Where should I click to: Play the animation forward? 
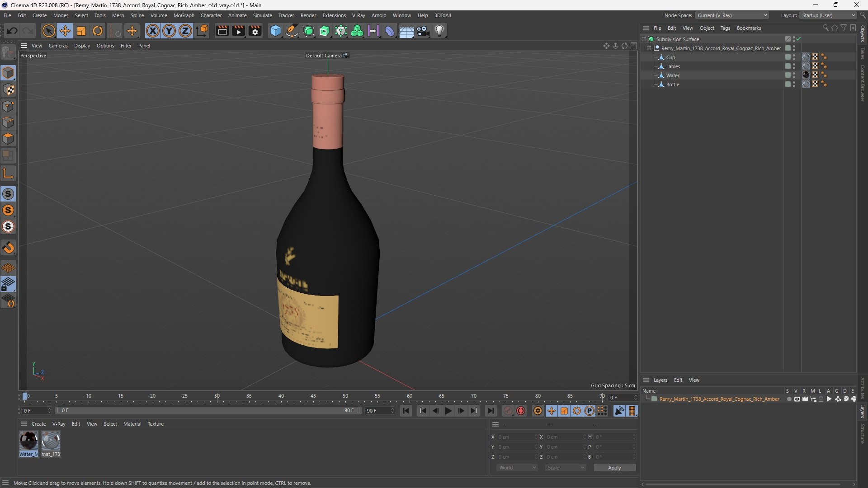[x=448, y=411]
